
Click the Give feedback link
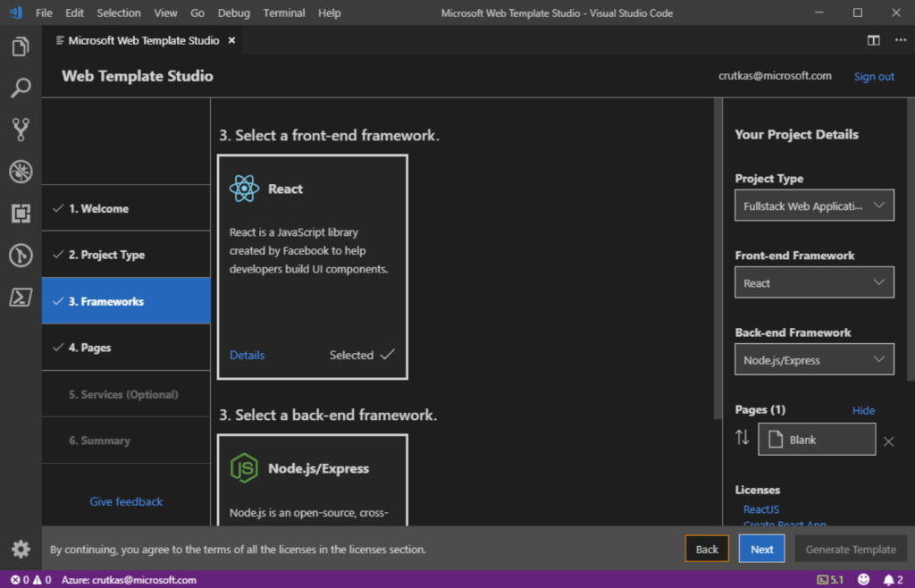[125, 501]
